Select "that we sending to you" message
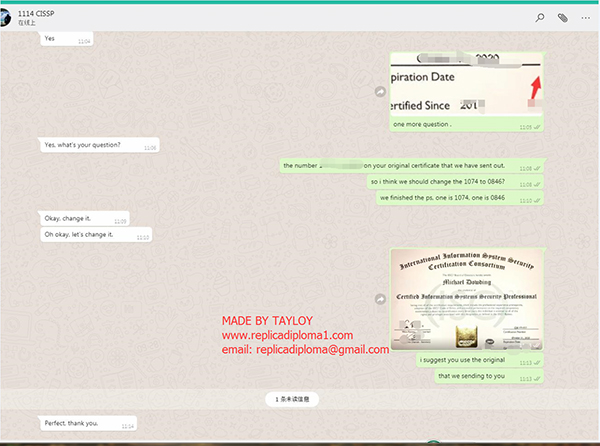 [489, 376]
